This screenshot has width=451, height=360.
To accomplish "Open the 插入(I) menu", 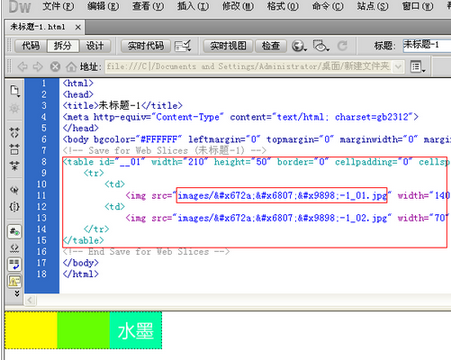I will 193,6.
